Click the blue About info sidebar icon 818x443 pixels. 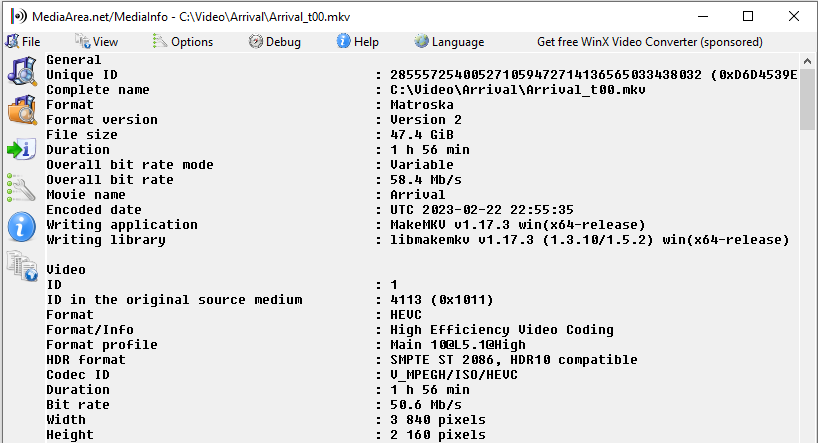click(x=21, y=226)
